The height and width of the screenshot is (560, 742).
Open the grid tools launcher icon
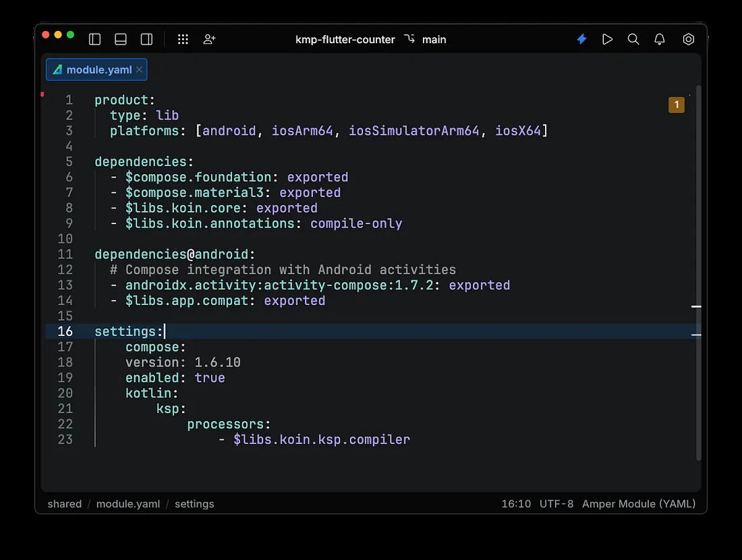[183, 39]
